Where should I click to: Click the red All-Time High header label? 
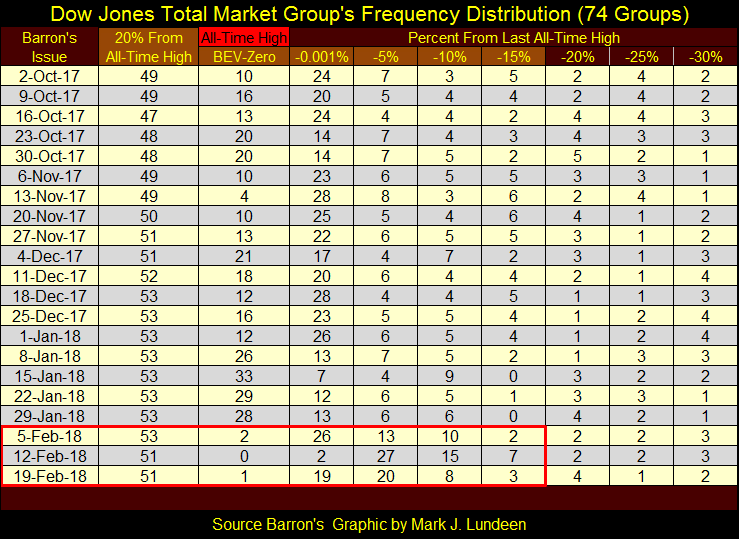pos(243,38)
